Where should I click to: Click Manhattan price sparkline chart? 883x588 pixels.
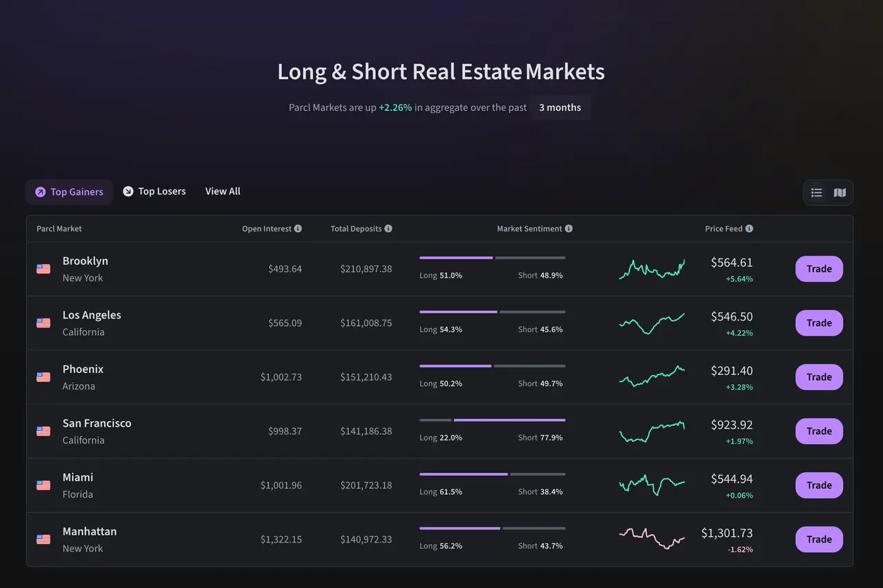(x=652, y=538)
